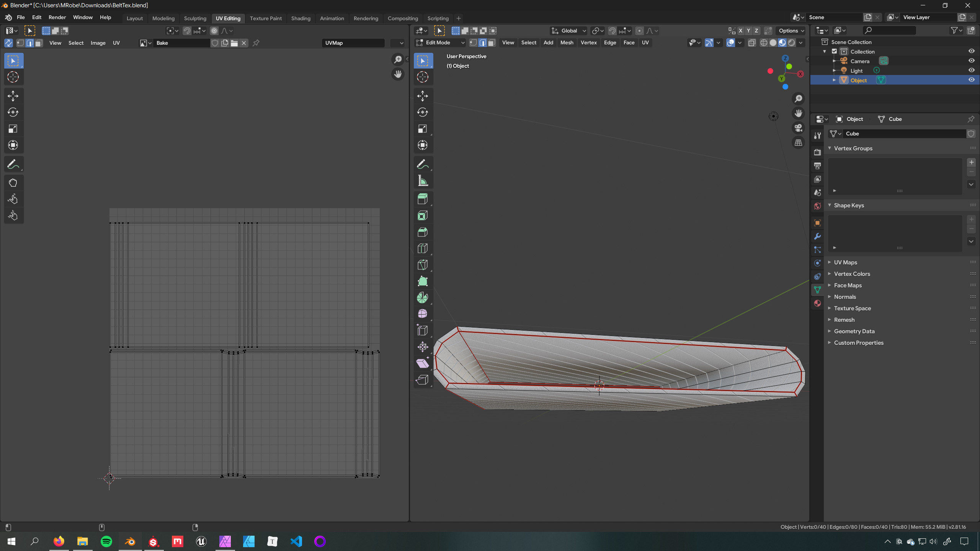Screen dimensions: 980x551
Task: Select the Poly Build tool
Action: click(x=423, y=282)
